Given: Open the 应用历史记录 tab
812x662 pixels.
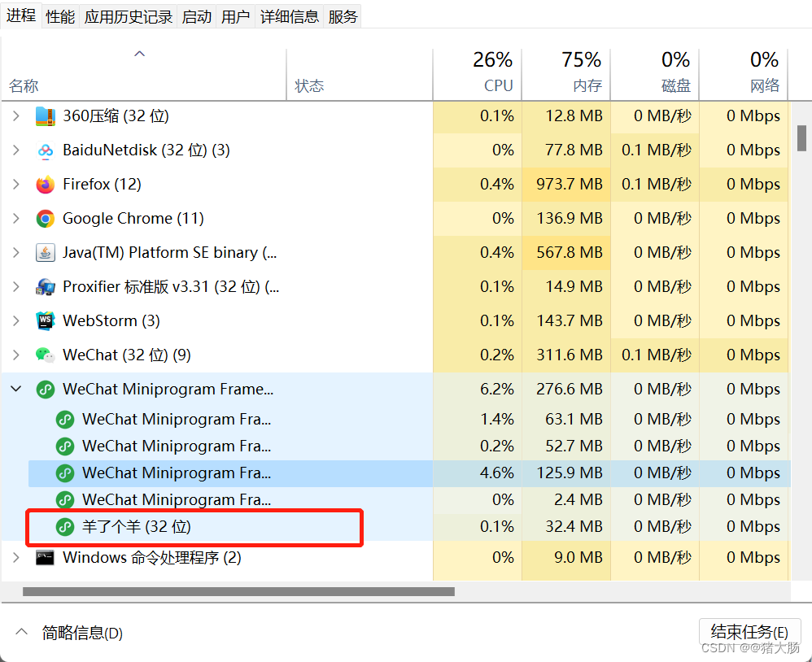Looking at the screenshot, I should (129, 16).
